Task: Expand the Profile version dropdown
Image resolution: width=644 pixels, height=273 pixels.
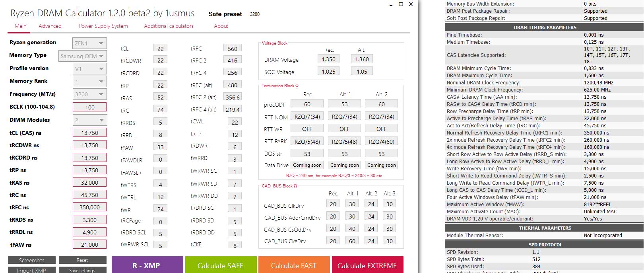Action: click(89, 68)
